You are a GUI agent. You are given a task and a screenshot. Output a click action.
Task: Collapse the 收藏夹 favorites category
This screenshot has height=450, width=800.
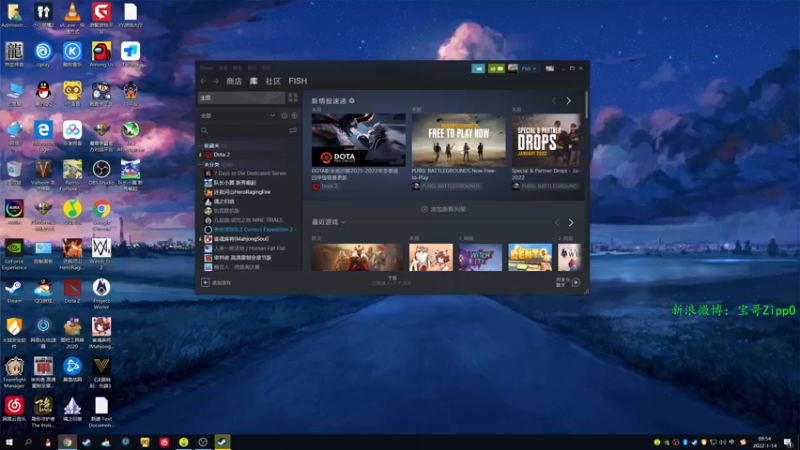(x=211, y=145)
